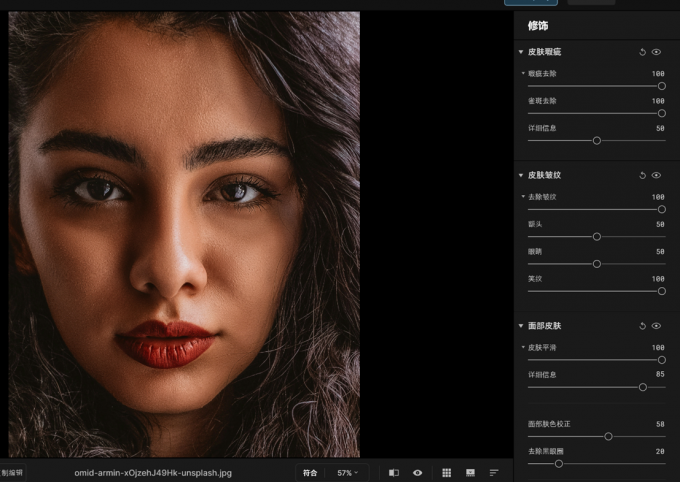The width and height of the screenshot is (680, 482).
Task: Click the 符合 fit-to-screen button
Action: point(310,472)
